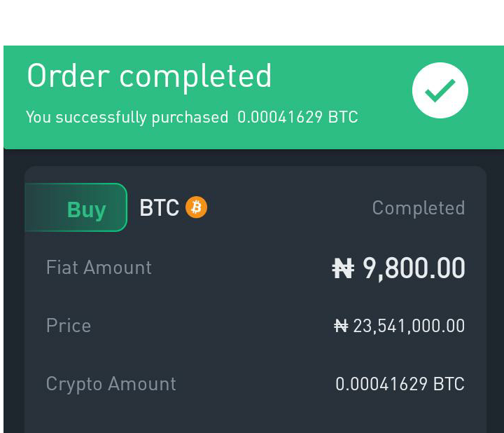Tap the Completed status text
This screenshot has width=504, height=433.
click(419, 208)
